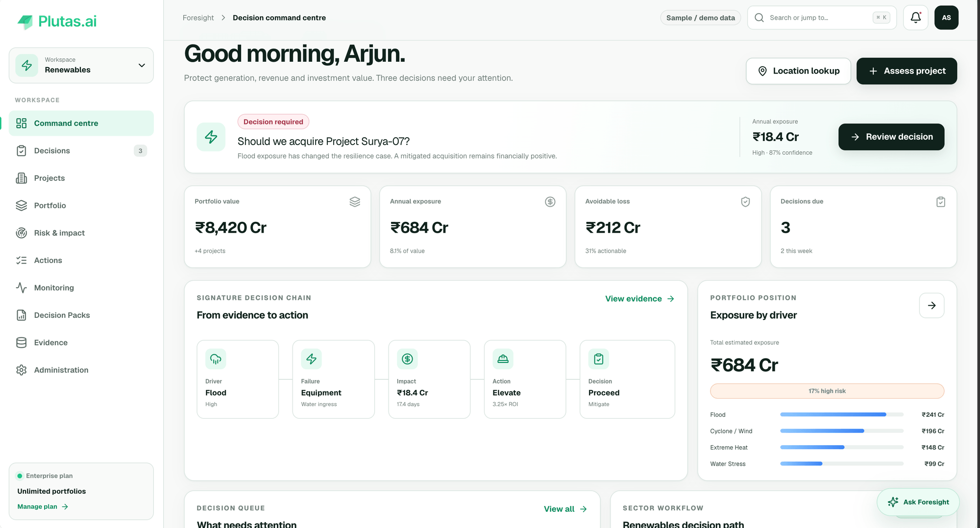Click the Flood exposure bar
Image resolution: width=980 pixels, height=528 pixels.
coord(841,414)
